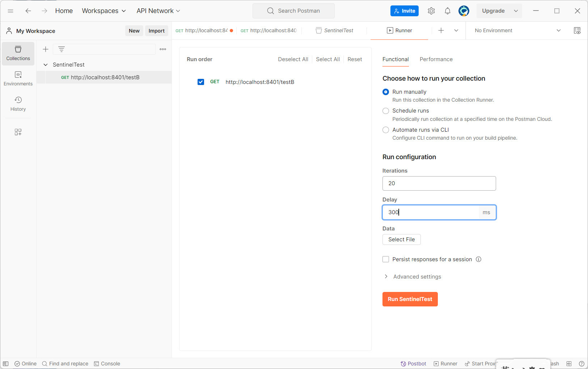Viewport: 588px width, 369px height.
Task: Open the two-pane layout icon in status bar
Action: click(569, 364)
